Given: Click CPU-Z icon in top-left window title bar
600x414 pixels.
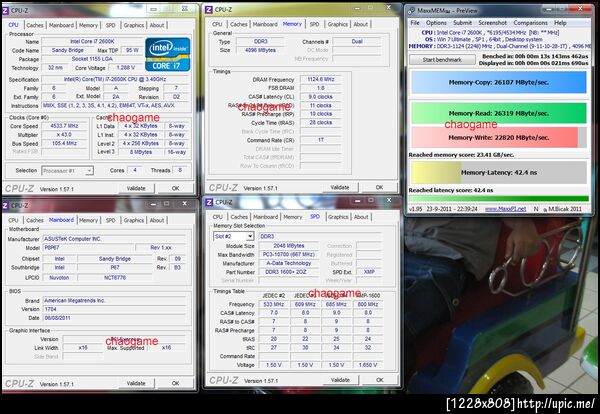Looking at the screenshot, I should (x=6, y=11).
